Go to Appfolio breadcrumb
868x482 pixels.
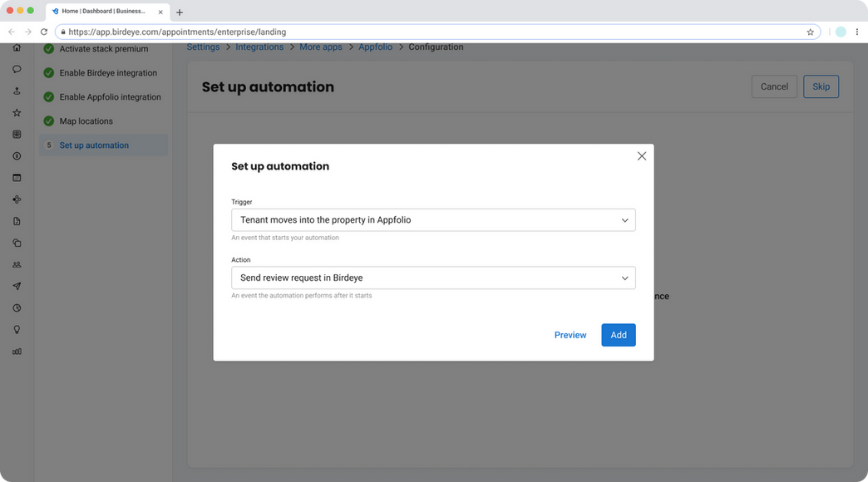(375, 47)
